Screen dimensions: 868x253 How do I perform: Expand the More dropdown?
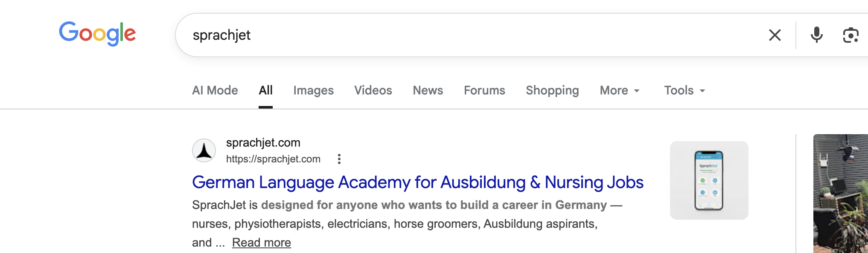click(620, 90)
